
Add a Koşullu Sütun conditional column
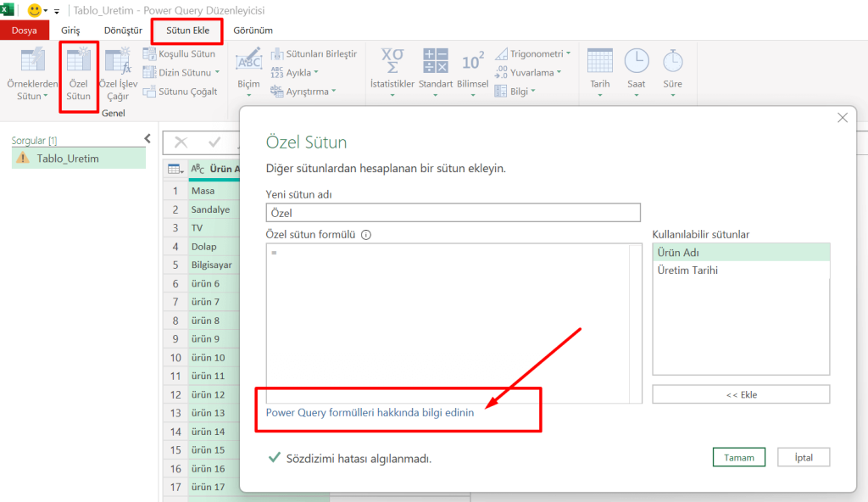(179, 53)
